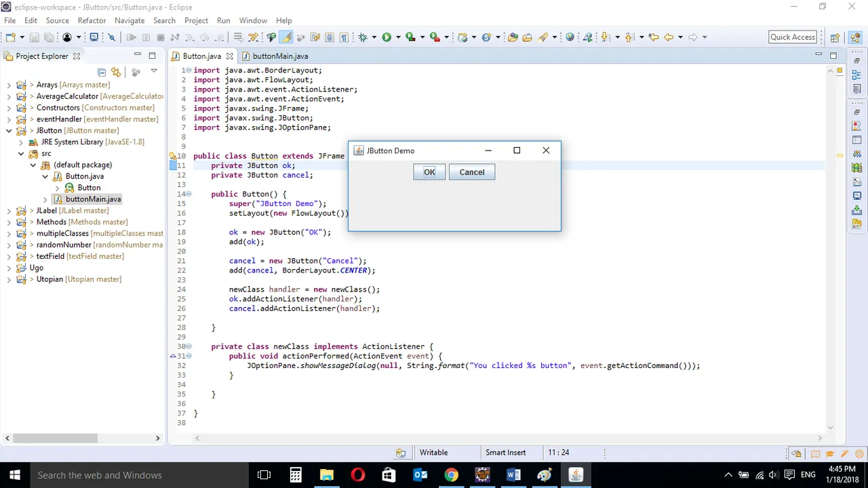868x488 pixels.
Task: Click the Save All toolbar icon
Action: 49,37
